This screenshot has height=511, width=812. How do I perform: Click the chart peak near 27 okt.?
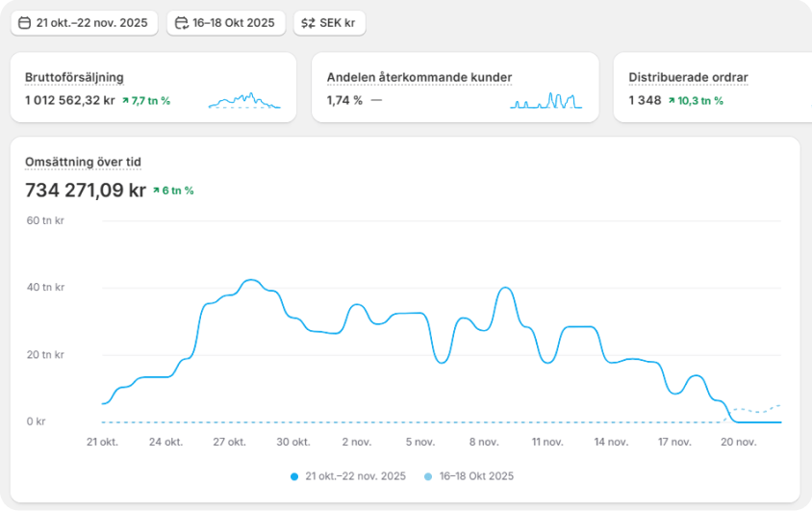(x=251, y=280)
